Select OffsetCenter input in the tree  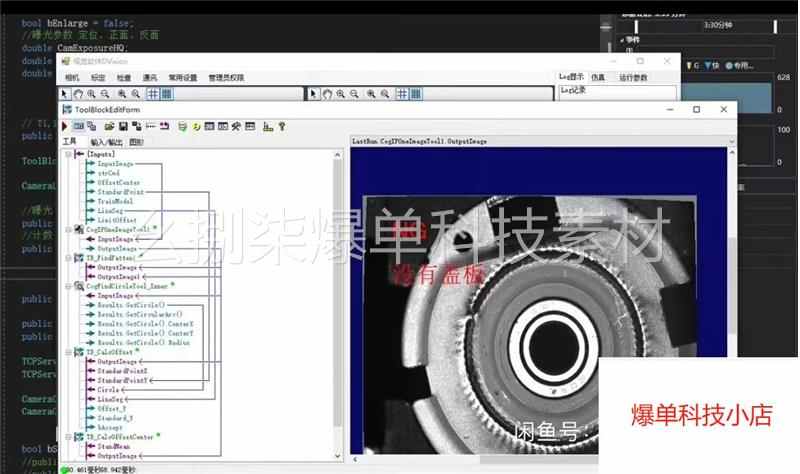pyautogui.click(x=118, y=183)
